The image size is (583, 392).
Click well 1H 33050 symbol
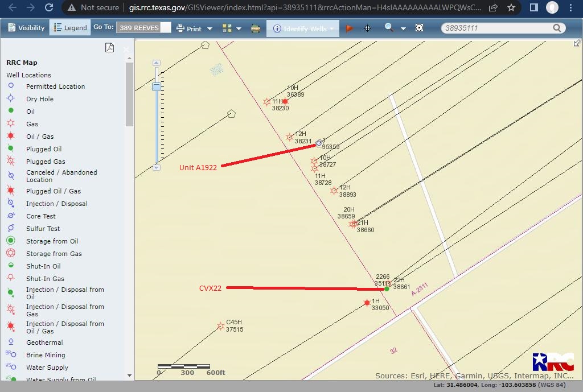[367, 303]
